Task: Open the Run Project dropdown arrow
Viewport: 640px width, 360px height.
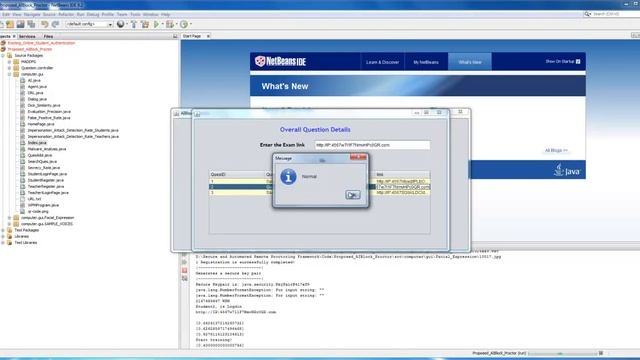Action: pyautogui.click(x=162, y=24)
